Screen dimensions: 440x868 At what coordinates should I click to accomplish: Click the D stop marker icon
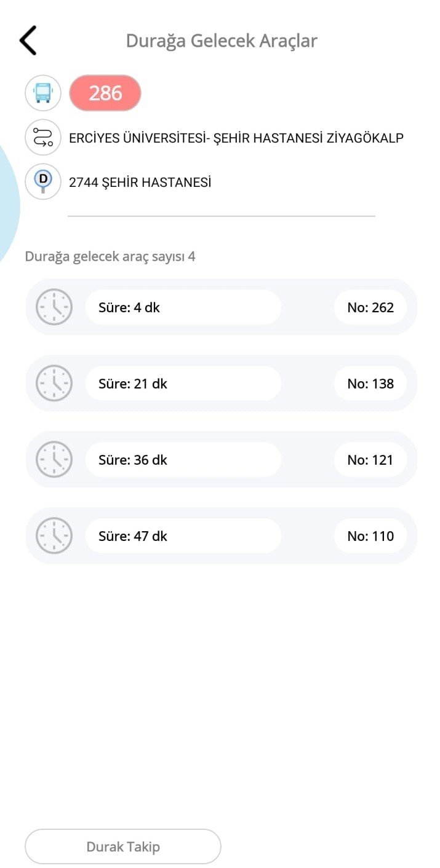click(x=42, y=181)
